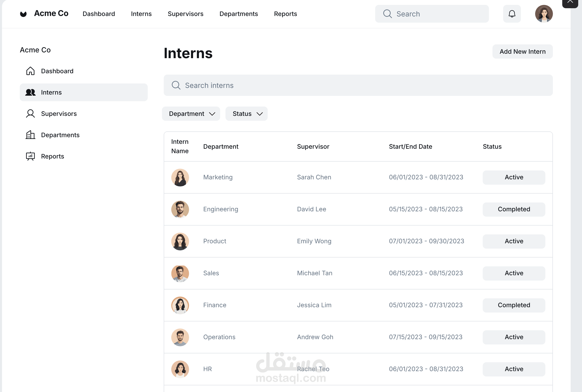This screenshot has width=582, height=392.
Task: Select Departments in top navigation bar
Action: coord(238,14)
